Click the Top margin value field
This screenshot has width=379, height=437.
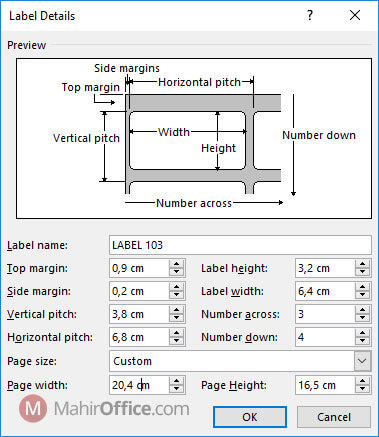139,268
